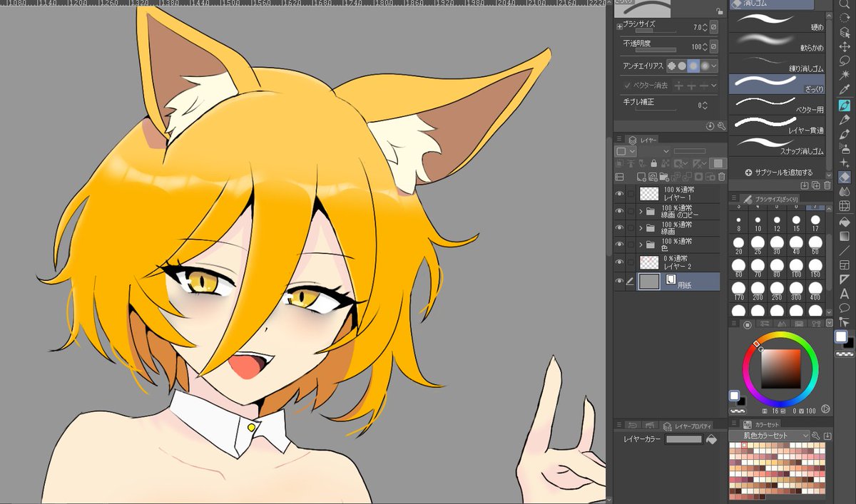
Task: Click the new raster layer icon
Action: 641,176
